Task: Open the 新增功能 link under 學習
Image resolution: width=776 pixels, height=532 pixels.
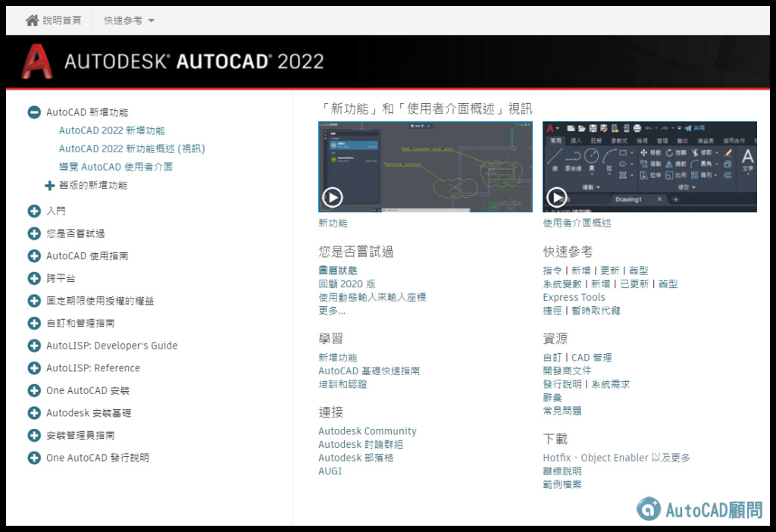Action: click(x=338, y=358)
